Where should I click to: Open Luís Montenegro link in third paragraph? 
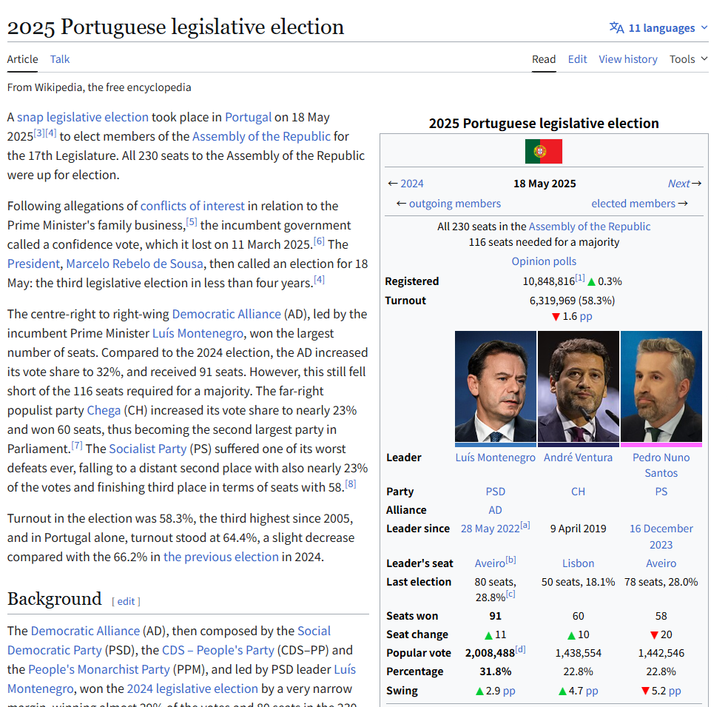(x=198, y=333)
